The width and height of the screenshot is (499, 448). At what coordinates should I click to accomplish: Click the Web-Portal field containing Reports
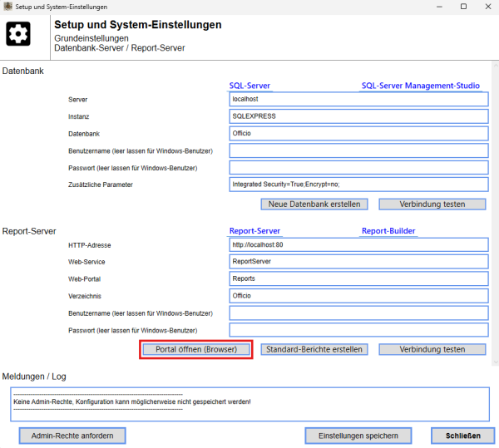[358, 279]
